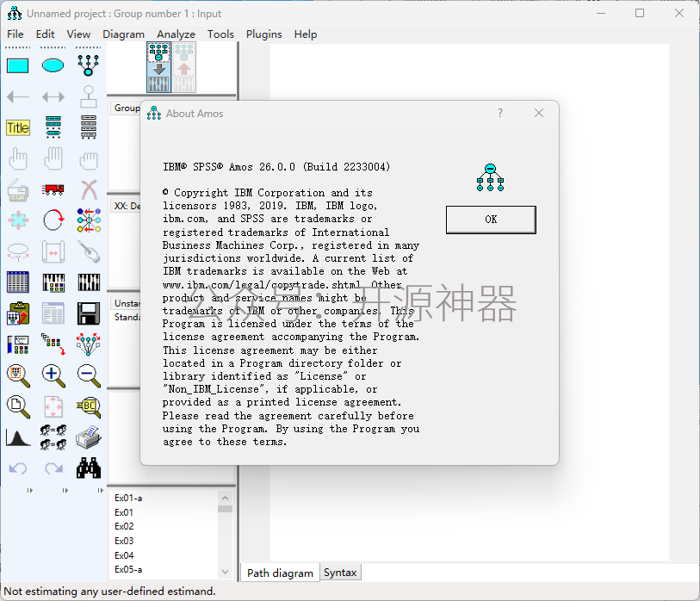This screenshot has height=601, width=700.
Task: Click the Undo arrow icon
Action: coord(18,468)
